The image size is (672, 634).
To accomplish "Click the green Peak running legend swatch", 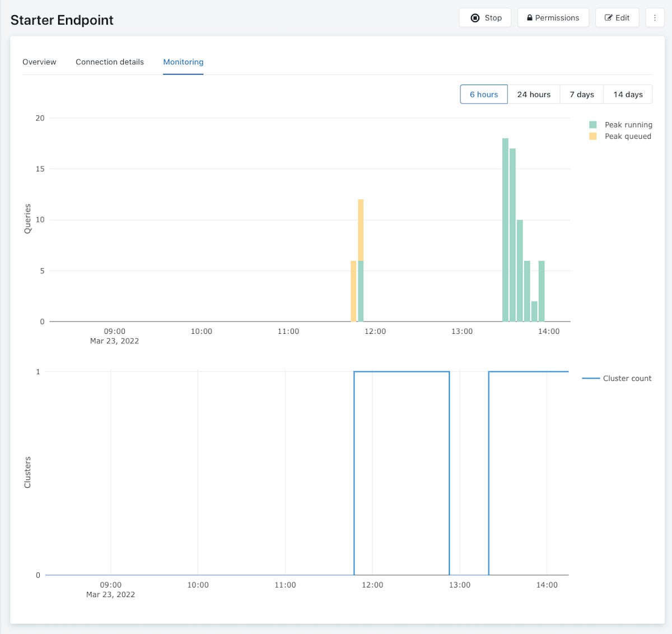I will (593, 125).
